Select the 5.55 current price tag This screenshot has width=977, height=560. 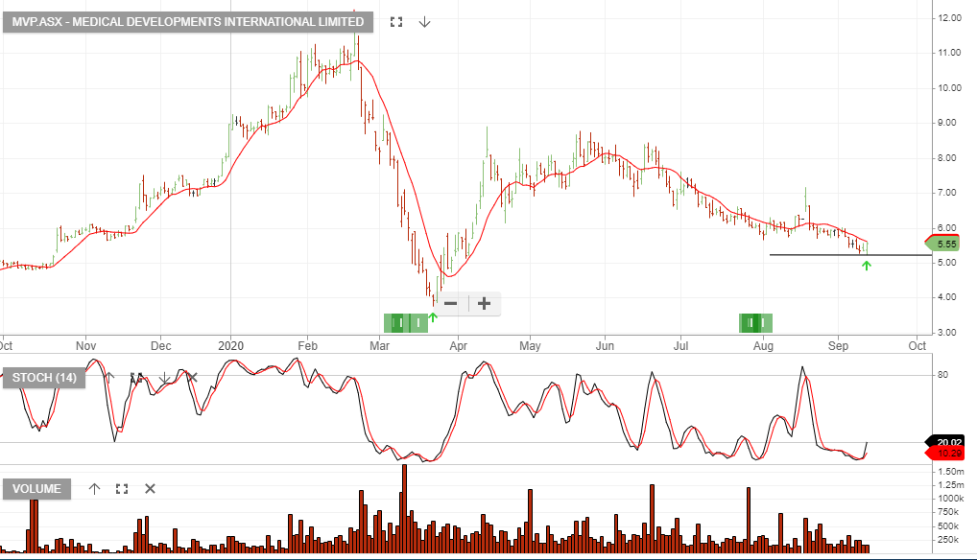click(942, 244)
